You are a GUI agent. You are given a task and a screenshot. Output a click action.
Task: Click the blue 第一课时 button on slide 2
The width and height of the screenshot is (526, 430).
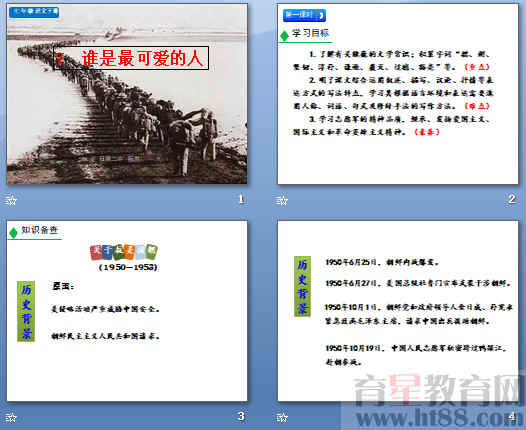(304, 15)
